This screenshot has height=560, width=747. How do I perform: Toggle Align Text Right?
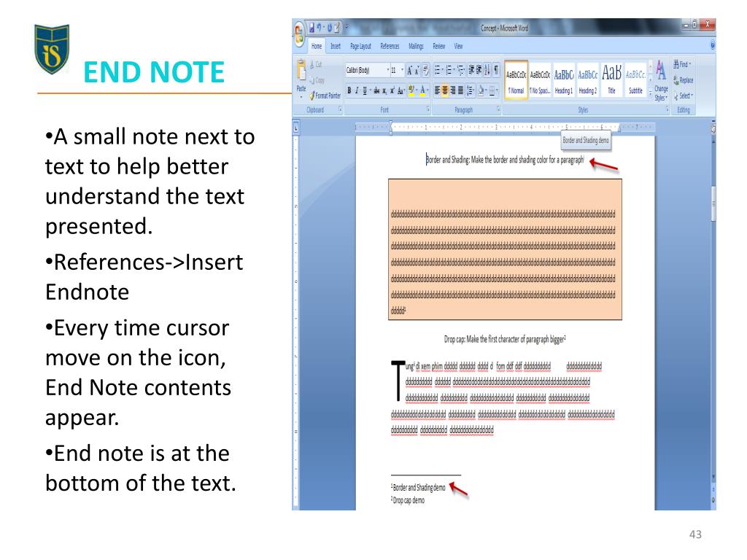453,90
